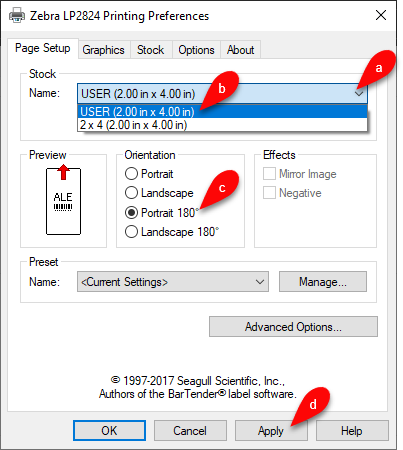This screenshot has width=403, height=450.
Task: Go to the Options tab
Action: (196, 50)
